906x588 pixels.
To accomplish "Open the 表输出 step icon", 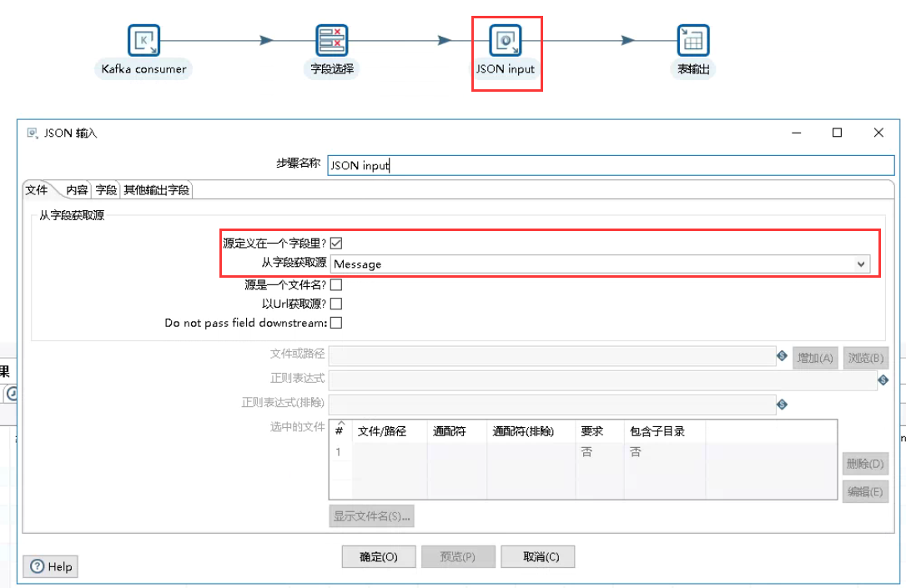I will tap(693, 39).
